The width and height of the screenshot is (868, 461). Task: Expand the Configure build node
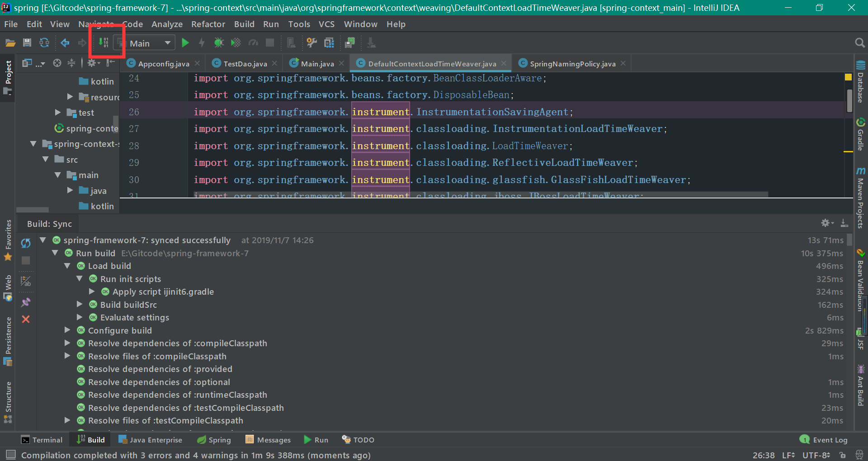click(67, 330)
